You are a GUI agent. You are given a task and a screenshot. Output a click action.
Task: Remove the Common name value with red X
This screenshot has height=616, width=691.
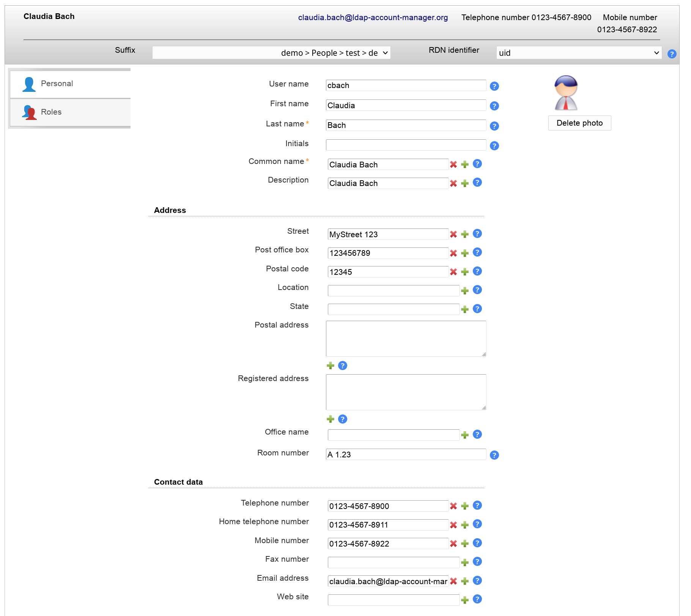point(453,164)
